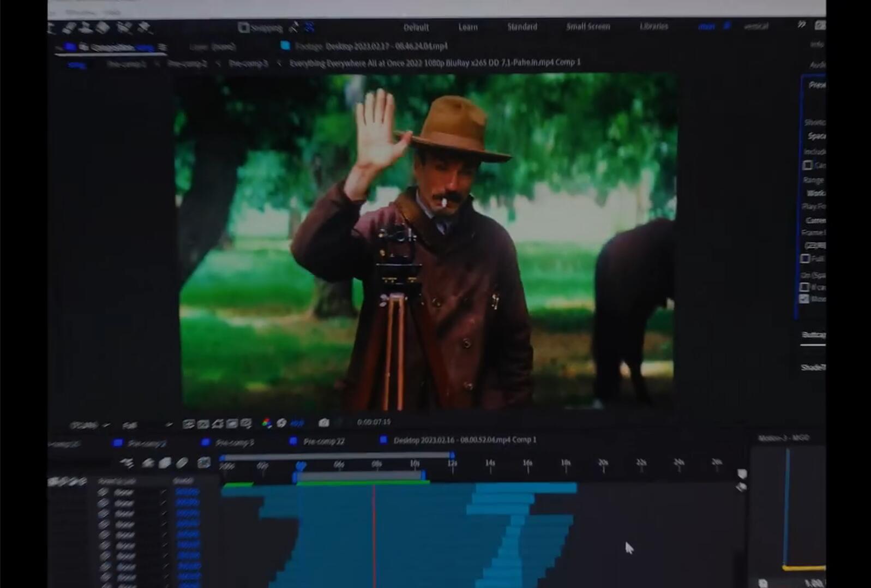This screenshot has width=871, height=588.
Task: Click the Clone Stamp tool in toolbar
Action: (x=86, y=28)
